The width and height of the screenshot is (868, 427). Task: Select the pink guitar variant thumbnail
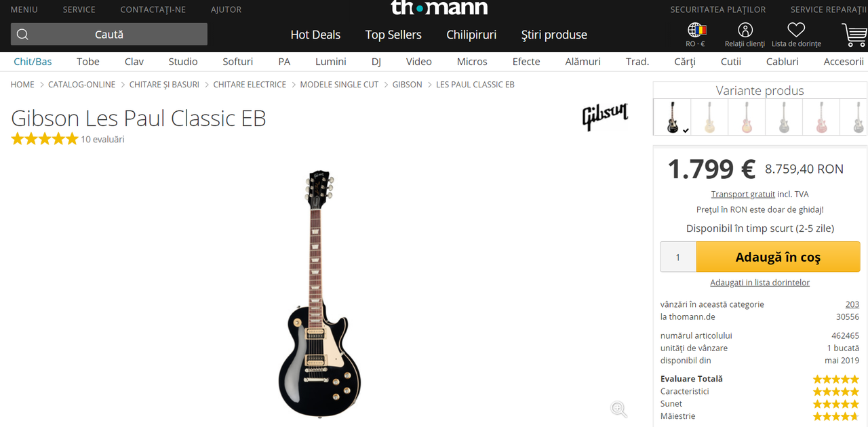821,117
